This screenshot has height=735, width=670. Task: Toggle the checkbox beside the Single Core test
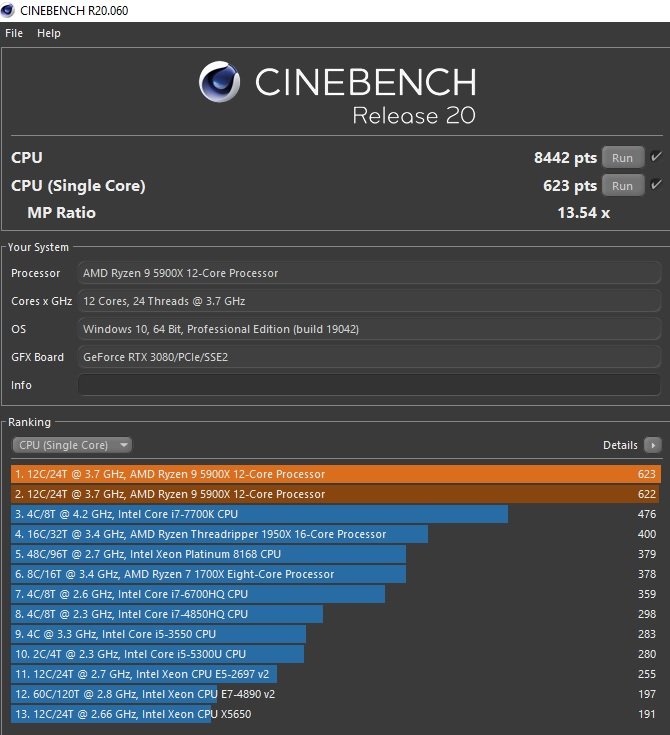tap(656, 185)
